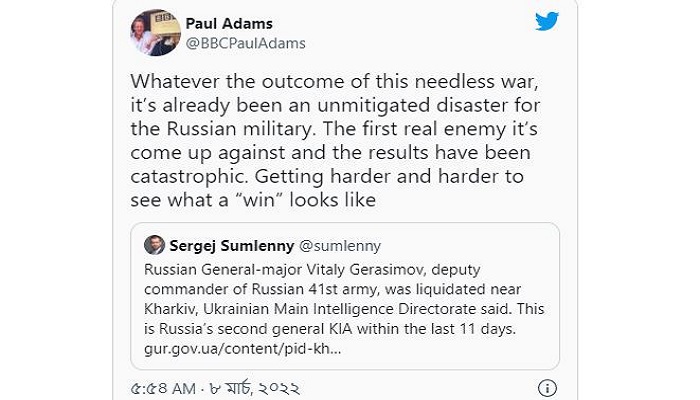Click Sergej Sumlenny's small avatar
The width and height of the screenshot is (700, 400).
click(154, 245)
